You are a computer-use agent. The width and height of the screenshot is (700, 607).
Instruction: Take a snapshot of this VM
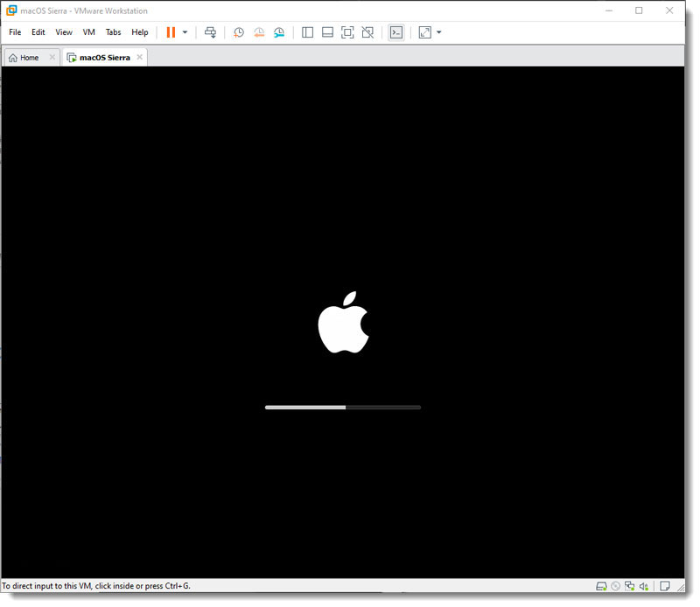coord(239,32)
